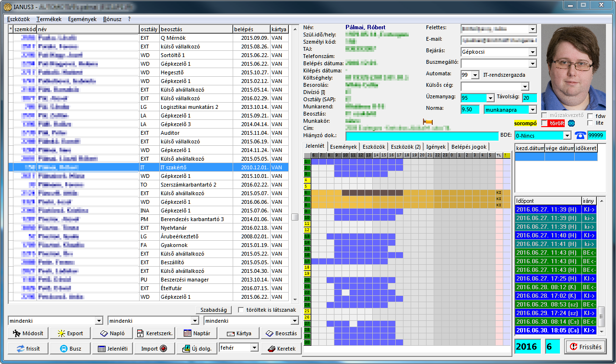Click the Import target icon button

coord(154,349)
